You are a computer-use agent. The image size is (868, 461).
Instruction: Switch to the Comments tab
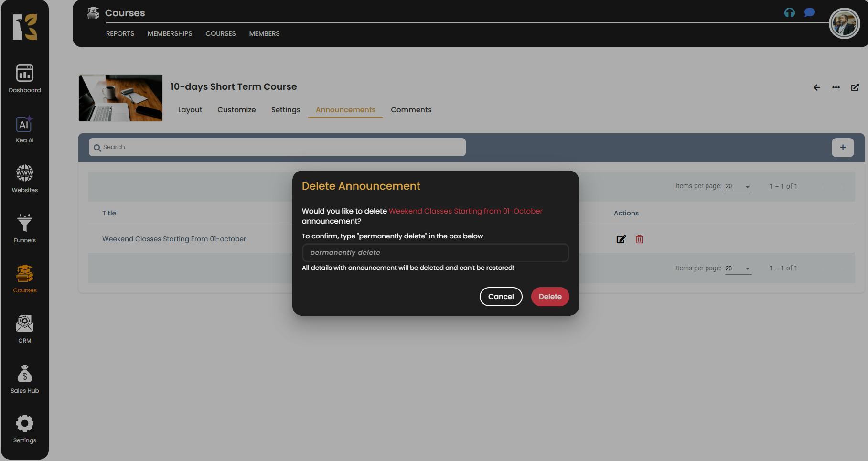[411, 110]
